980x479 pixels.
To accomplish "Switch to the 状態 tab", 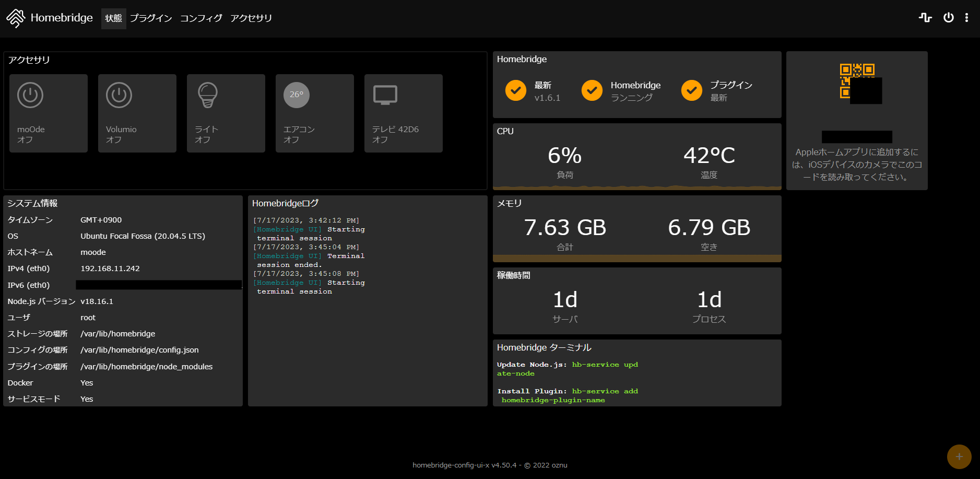I will [x=113, y=18].
